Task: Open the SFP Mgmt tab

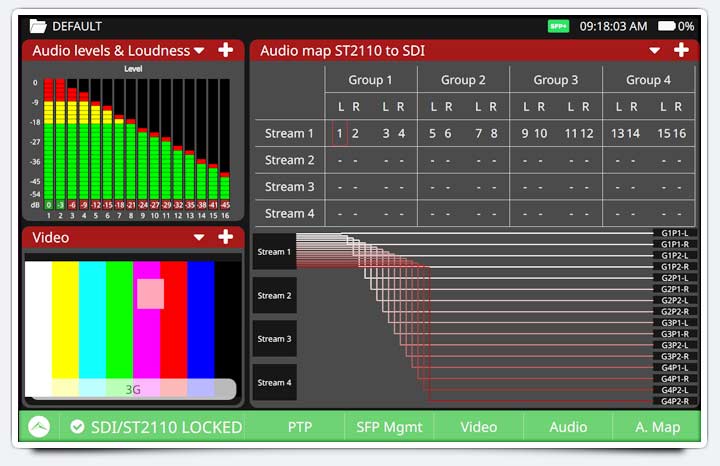Action: (389, 427)
